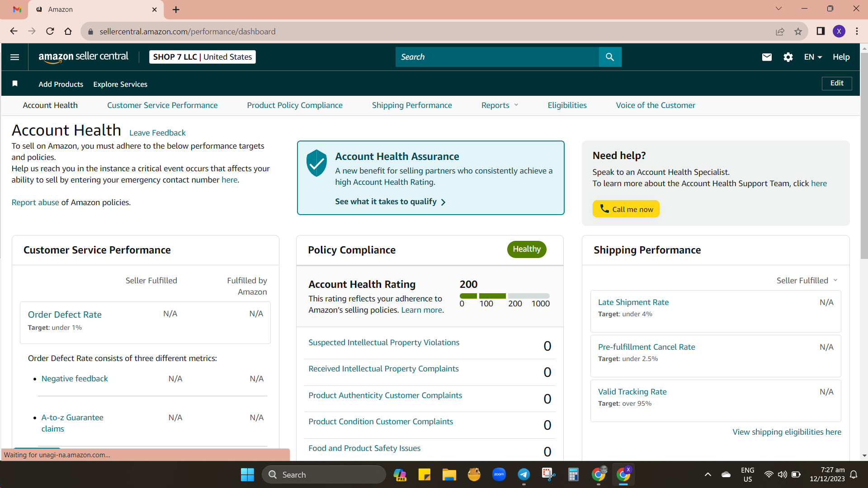Open the messages envelope icon
868x488 pixels.
coord(767,57)
